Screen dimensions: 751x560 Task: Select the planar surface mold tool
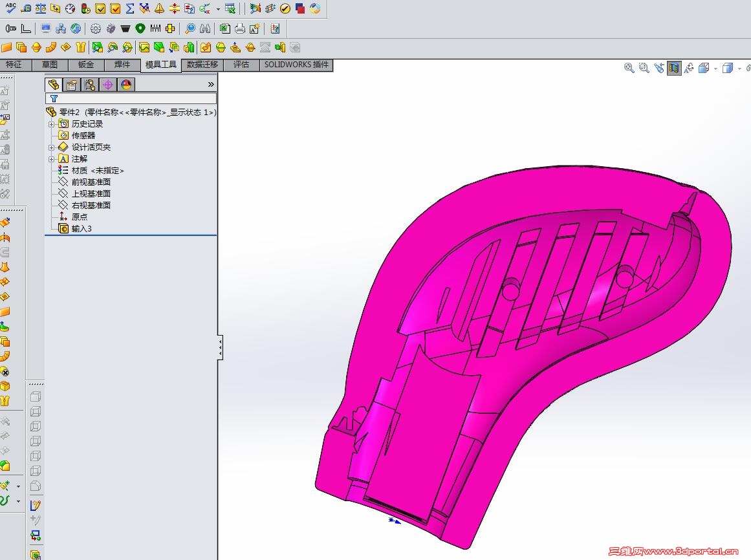tap(6, 47)
